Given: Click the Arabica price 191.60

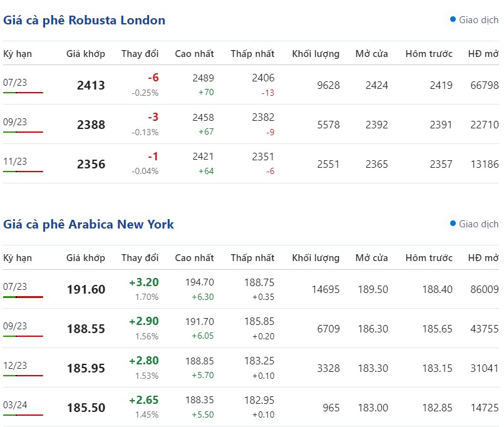Looking at the screenshot, I should coord(86,289).
